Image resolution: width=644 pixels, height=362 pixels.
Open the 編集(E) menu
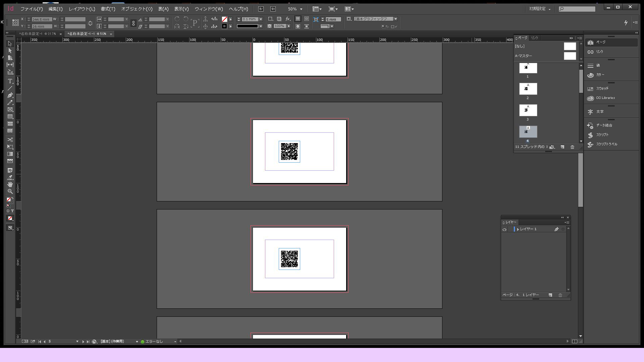55,9
